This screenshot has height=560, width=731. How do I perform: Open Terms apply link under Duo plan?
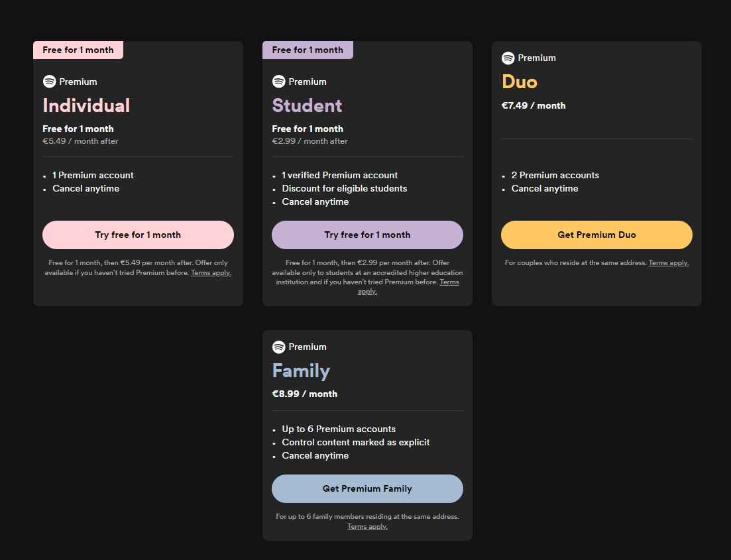click(669, 263)
